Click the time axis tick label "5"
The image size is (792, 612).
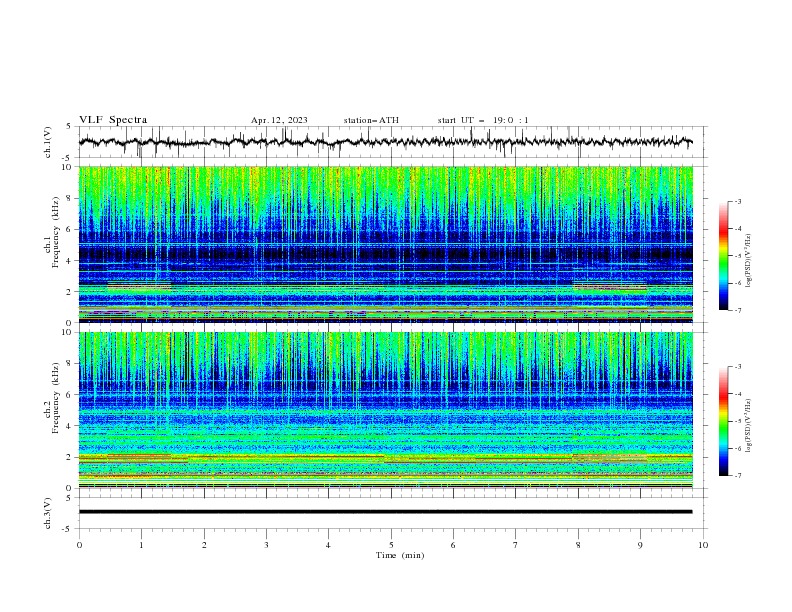click(x=391, y=545)
